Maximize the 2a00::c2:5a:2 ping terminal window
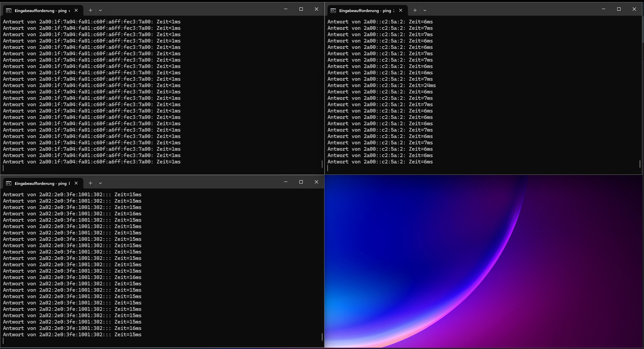This screenshot has height=349, width=644. coord(619,9)
